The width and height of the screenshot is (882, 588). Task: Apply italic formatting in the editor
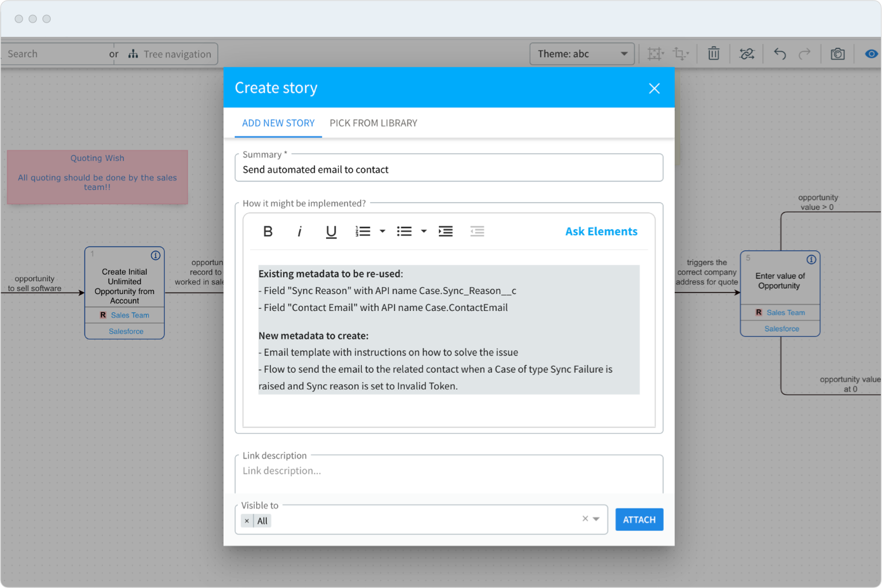pyautogui.click(x=299, y=232)
